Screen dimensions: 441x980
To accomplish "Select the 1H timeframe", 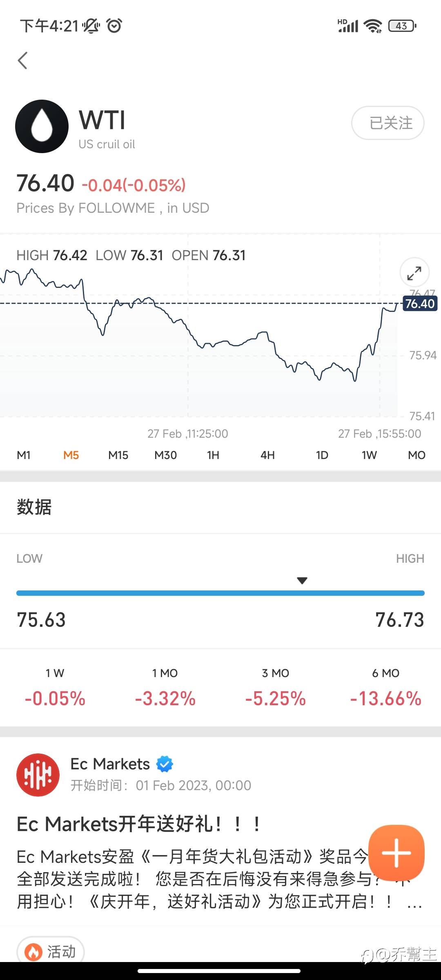I will (213, 455).
